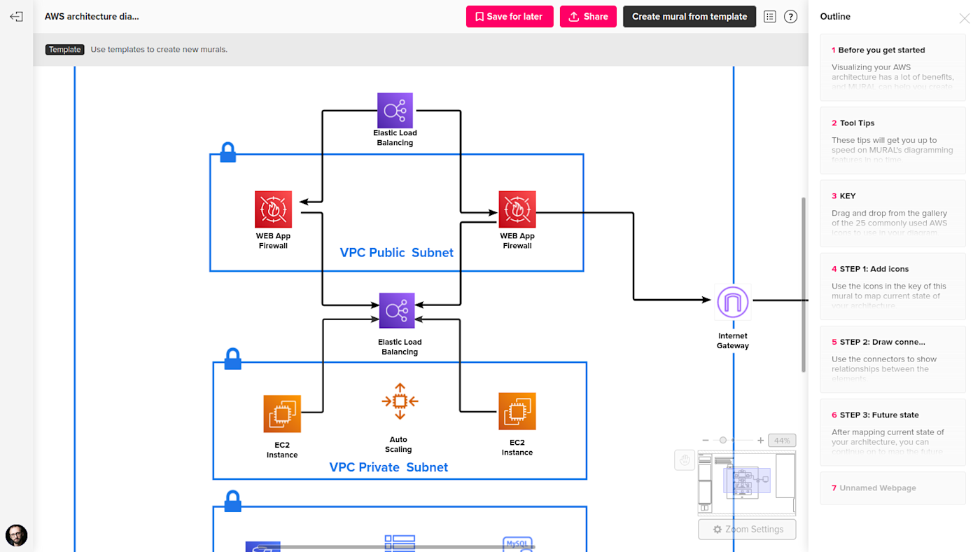This screenshot has height=552, width=980.
Task: Open outline item KEY
Action: [892, 213]
